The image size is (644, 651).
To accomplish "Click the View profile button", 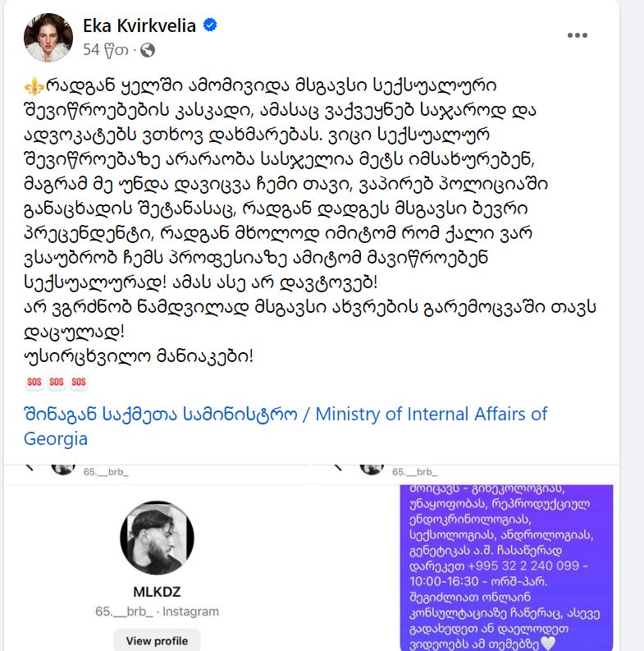I will (x=157, y=640).
